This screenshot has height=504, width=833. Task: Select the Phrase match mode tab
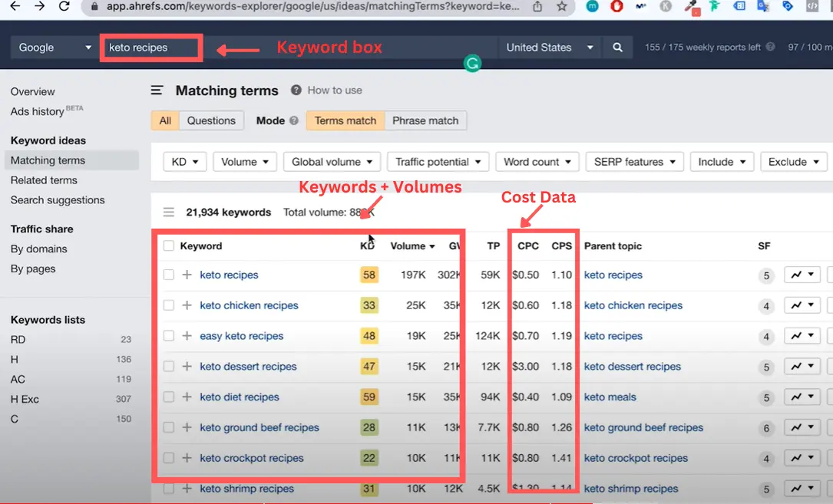pos(425,120)
